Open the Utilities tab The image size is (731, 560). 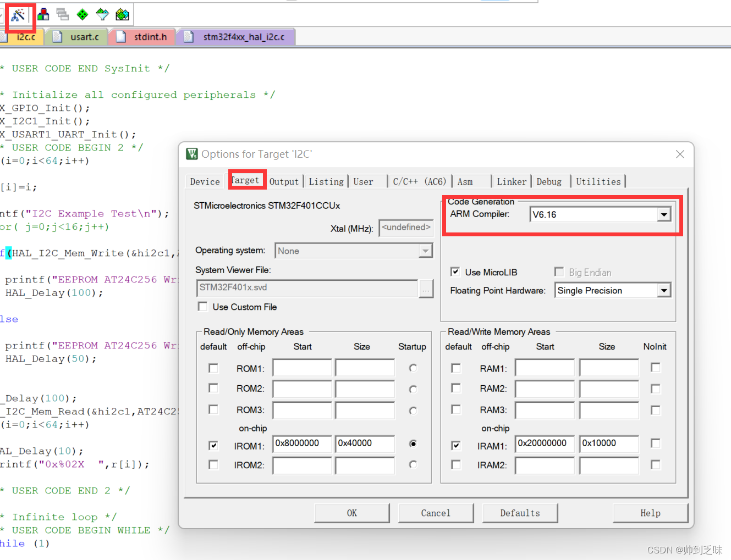point(598,181)
